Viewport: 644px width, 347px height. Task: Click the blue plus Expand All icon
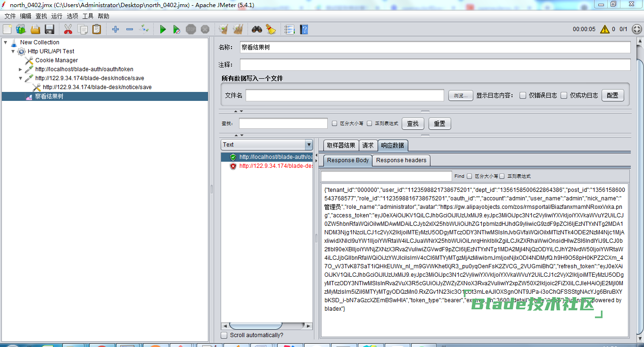(116, 29)
